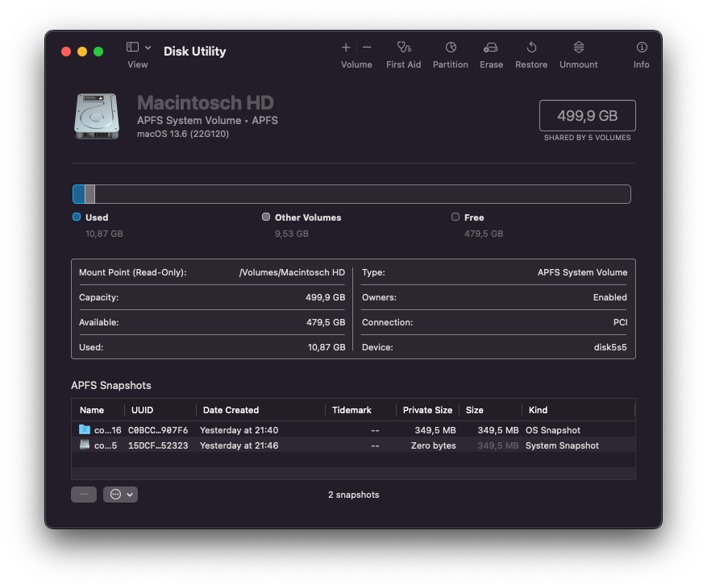Click 'Yesterday at 21:40' date cell
Image resolution: width=707 pixels, height=588 pixels.
pos(239,430)
